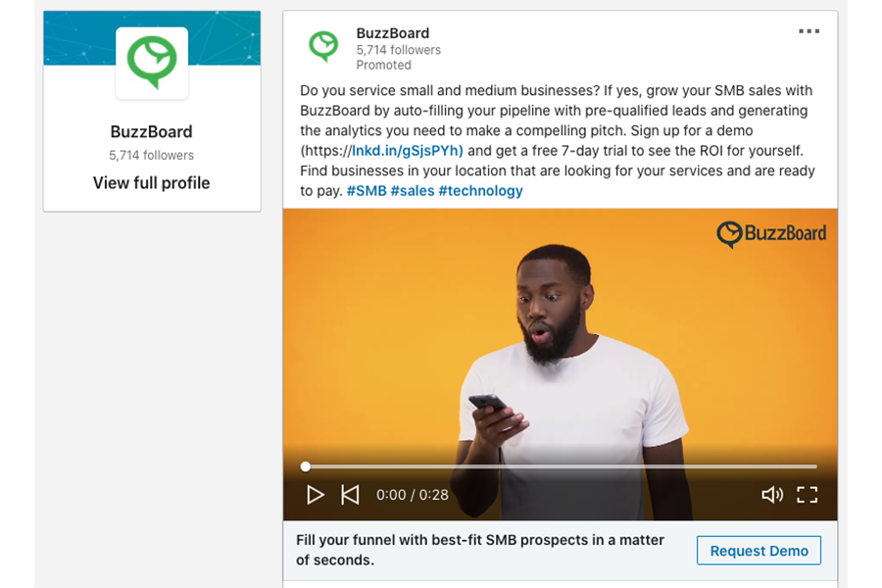This screenshot has width=882, height=588.
Task: Open BuzzBoard name in post header
Action: point(393,33)
